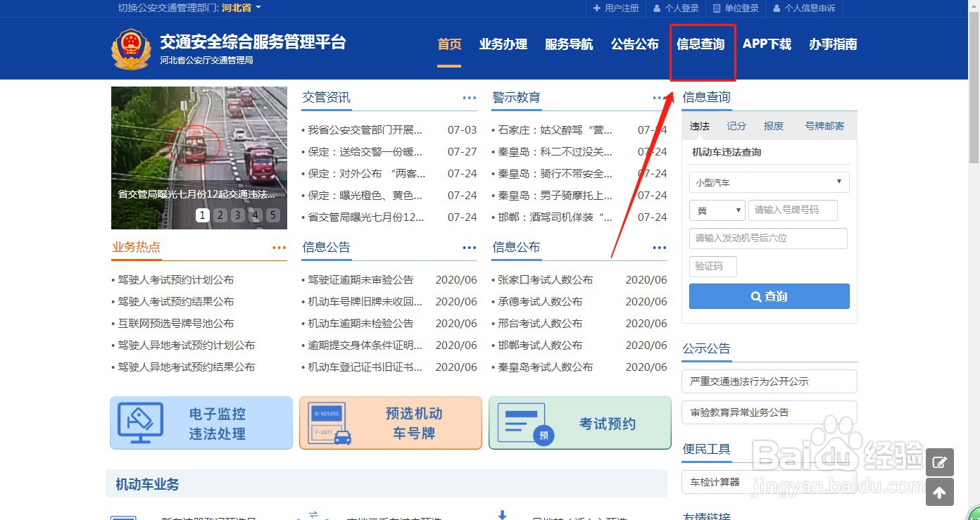Viewport: 980px width, 520px height.
Task: Open 秦皇岛考试人数公布 link
Action: coord(546,367)
